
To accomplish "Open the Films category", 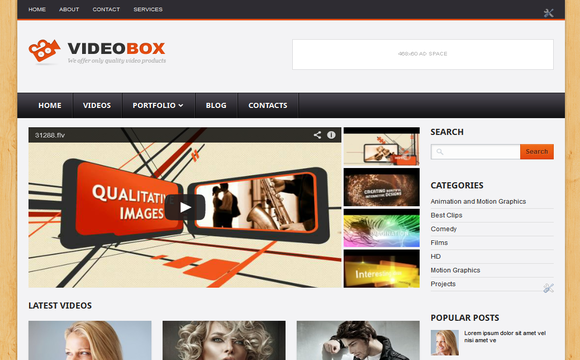I will [x=439, y=242].
